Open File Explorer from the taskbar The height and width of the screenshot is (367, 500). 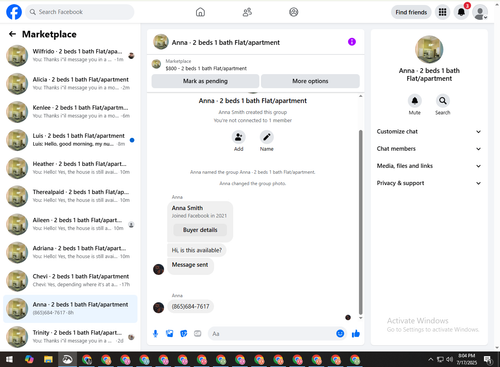[48, 359]
